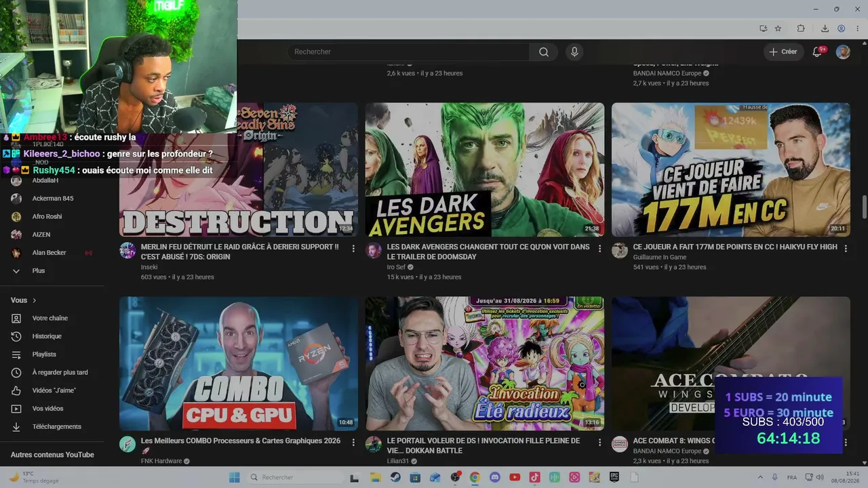Open Steam from the taskbar
The image size is (868, 488).
click(x=395, y=477)
